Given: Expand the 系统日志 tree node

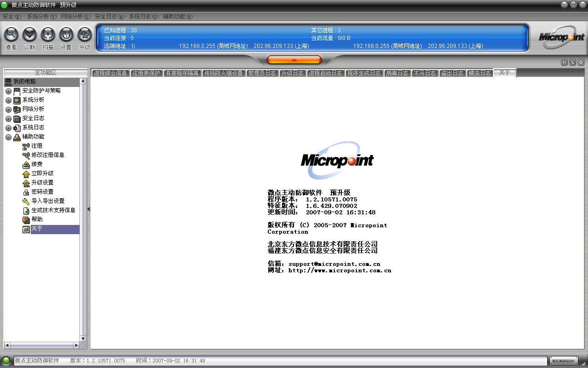Looking at the screenshot, I should tap(8, 128).
